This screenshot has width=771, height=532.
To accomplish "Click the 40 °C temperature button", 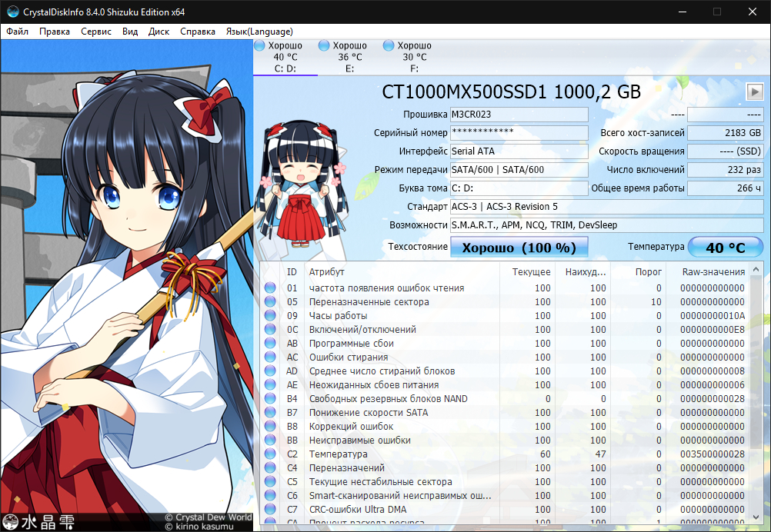I will (726, 247).
